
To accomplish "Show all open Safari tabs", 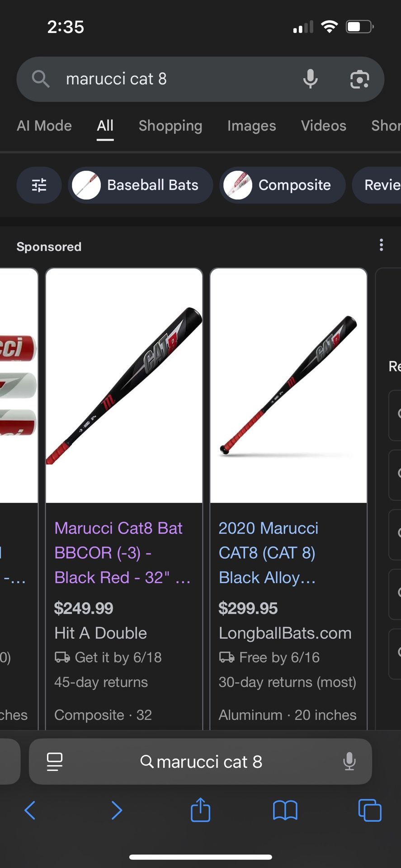I will pyautogui.click(x=369, y=810).
